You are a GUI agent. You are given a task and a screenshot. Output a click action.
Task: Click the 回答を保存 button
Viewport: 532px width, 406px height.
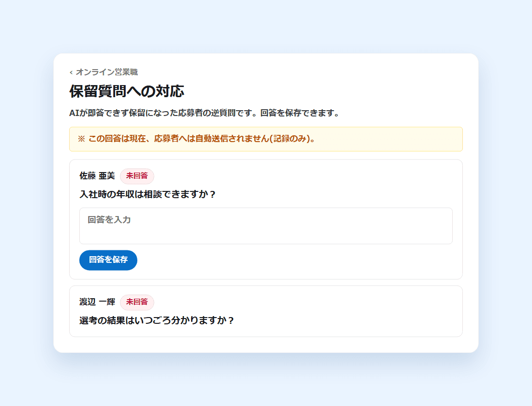pyautogui.click(x=108, y=260)
